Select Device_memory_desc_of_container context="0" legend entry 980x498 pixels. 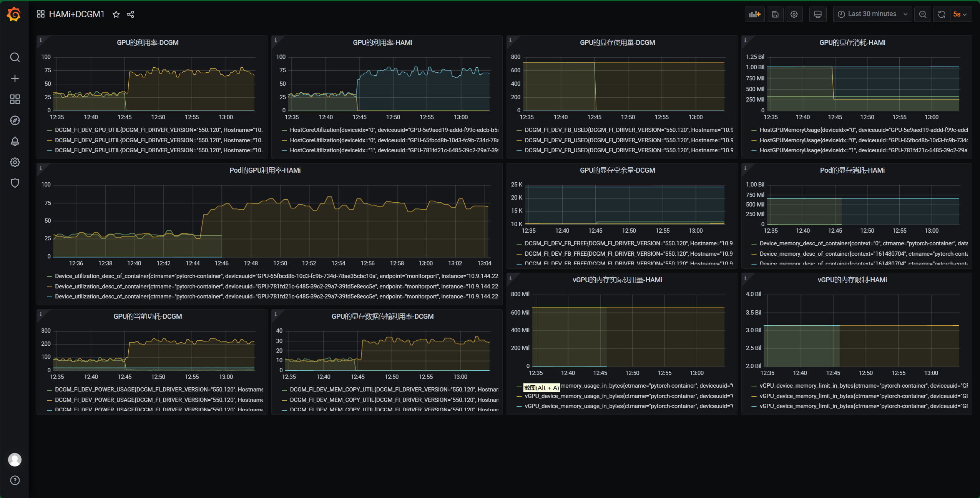tap(864, 243)
